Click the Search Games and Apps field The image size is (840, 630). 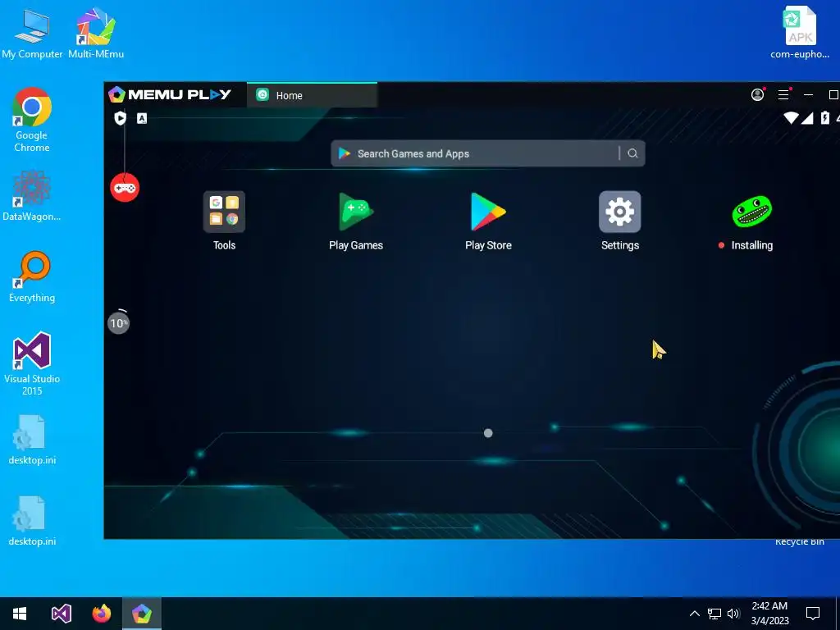488,153
